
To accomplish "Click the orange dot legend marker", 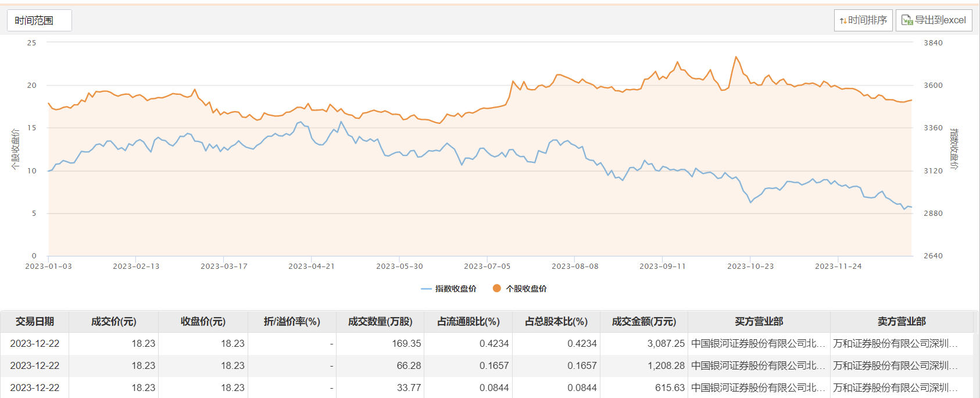I will (x=497, y=288).
